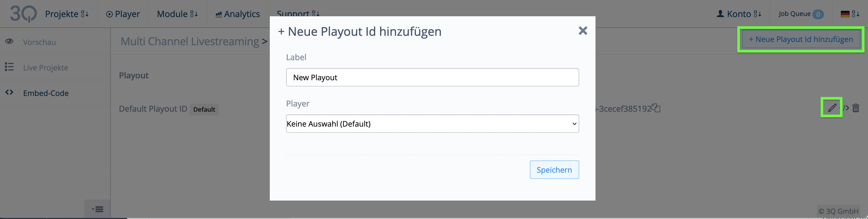Click the 3Q logo icon
Viewport: 868px width, 219px height.
[23, 14]
